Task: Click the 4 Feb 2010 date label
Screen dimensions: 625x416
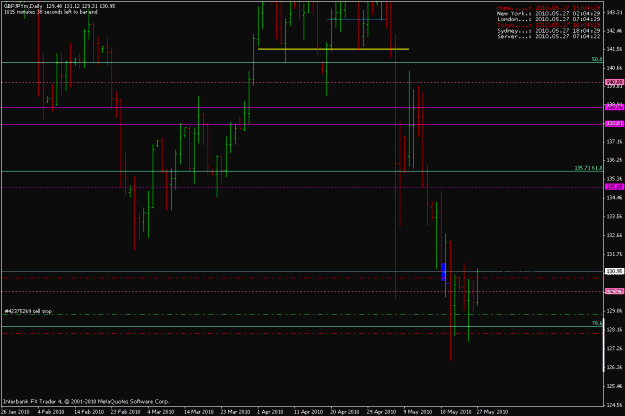Action: click(51, 412)
